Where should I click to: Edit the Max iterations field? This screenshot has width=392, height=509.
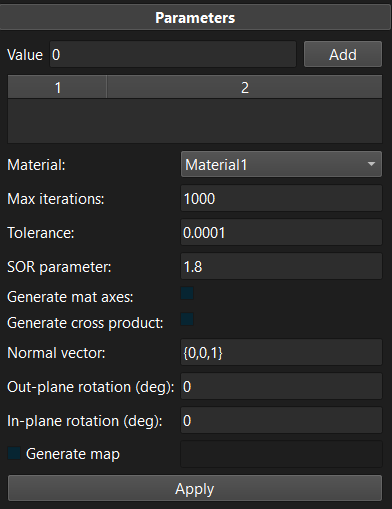tap(281, 198)
